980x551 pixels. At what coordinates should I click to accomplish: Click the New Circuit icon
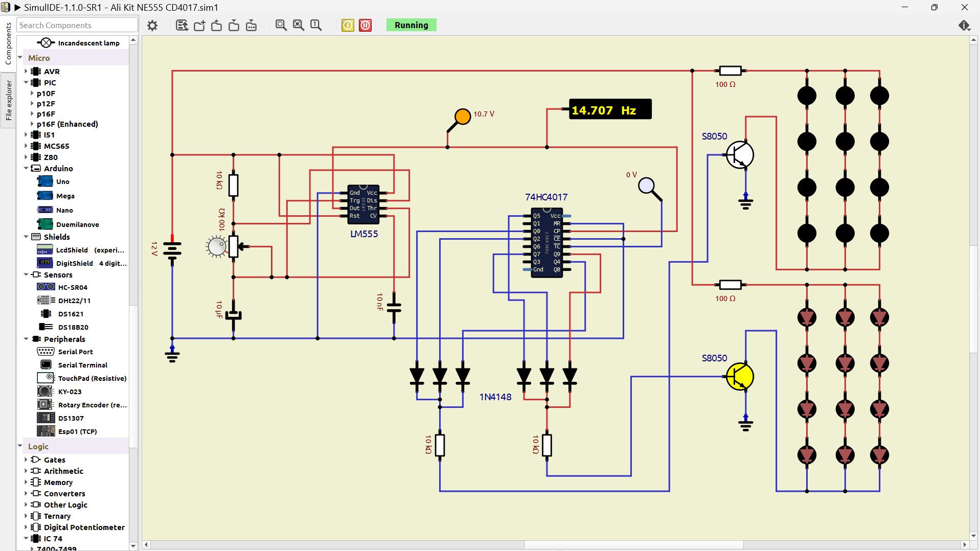click(199, 26)
